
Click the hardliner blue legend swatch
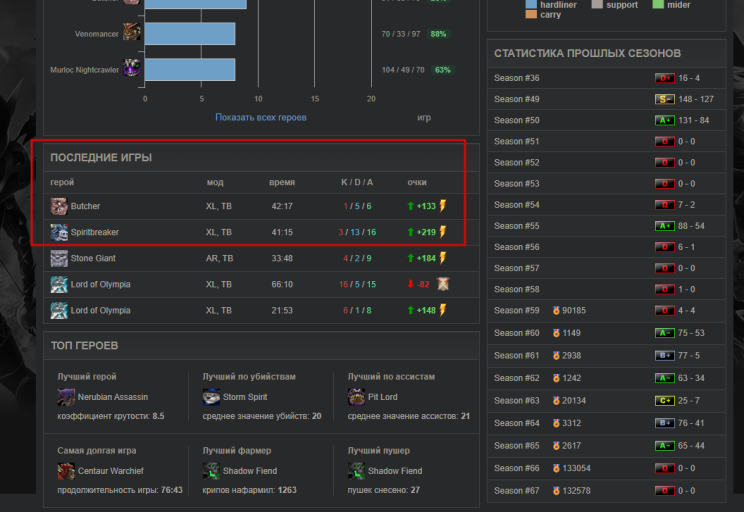531,4
